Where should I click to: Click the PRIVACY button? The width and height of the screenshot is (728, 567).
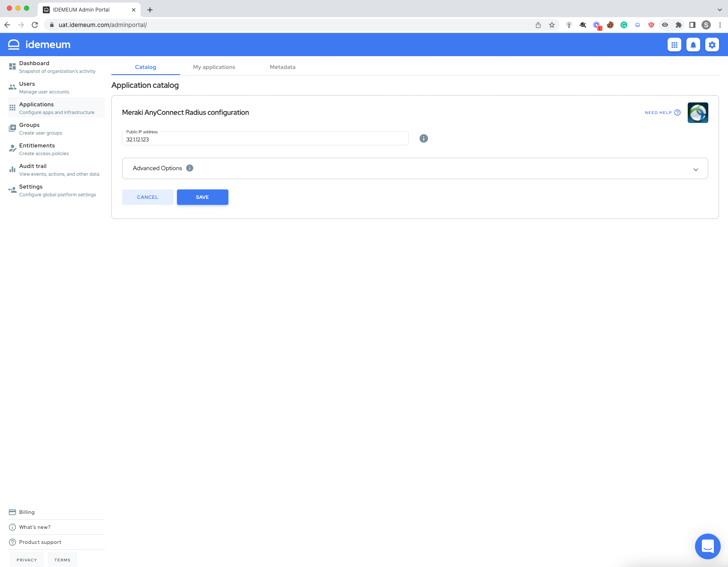tap(27, 560)
